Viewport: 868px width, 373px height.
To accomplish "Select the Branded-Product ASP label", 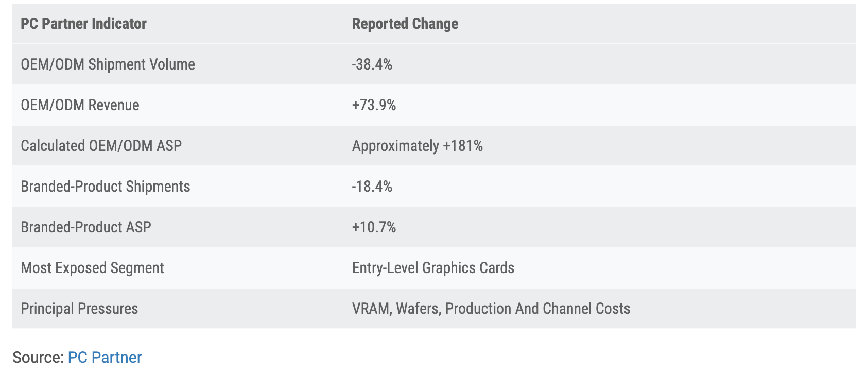I will tap(85, 227).
